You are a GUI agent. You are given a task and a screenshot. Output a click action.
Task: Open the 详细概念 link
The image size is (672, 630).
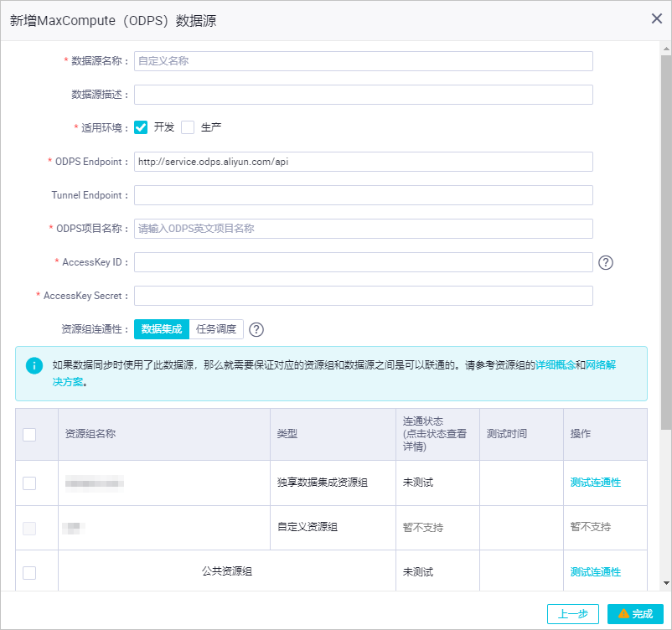[x=556, y=365]
